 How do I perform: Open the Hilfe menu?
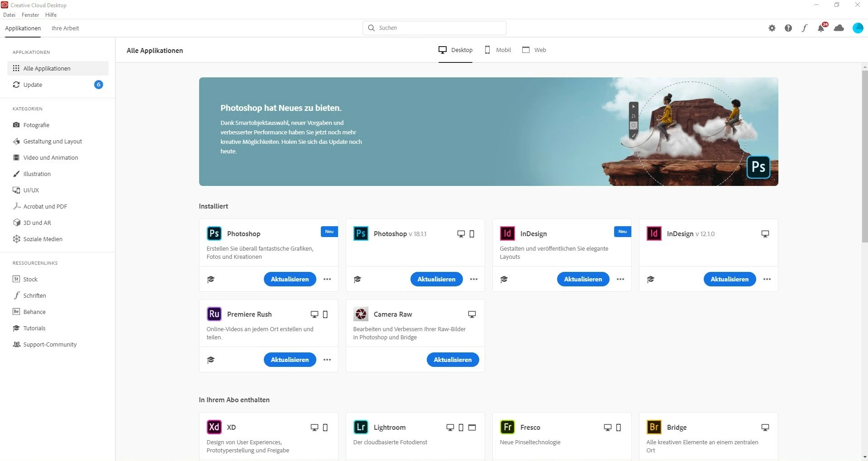click(x=51, y=15)
